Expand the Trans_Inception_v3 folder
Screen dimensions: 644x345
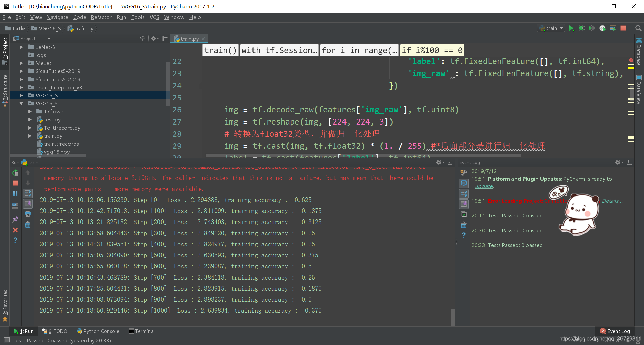(x=21, y=87)
